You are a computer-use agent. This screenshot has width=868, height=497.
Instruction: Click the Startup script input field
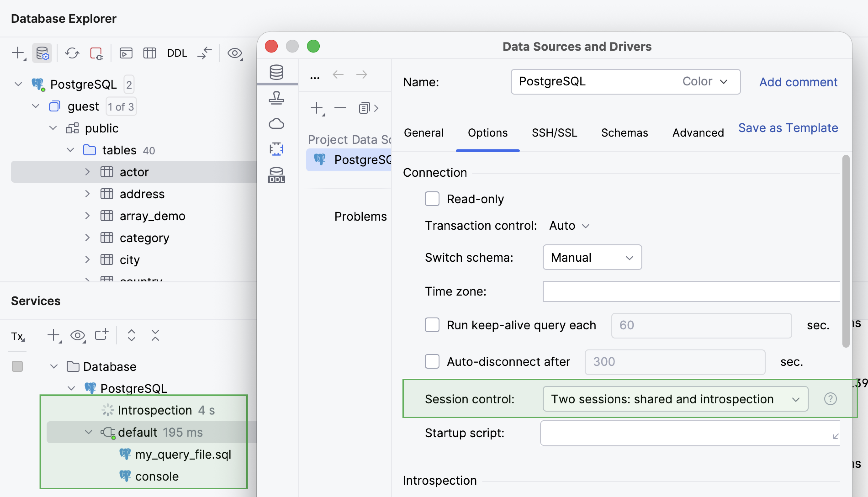click(x=689, y=433)
